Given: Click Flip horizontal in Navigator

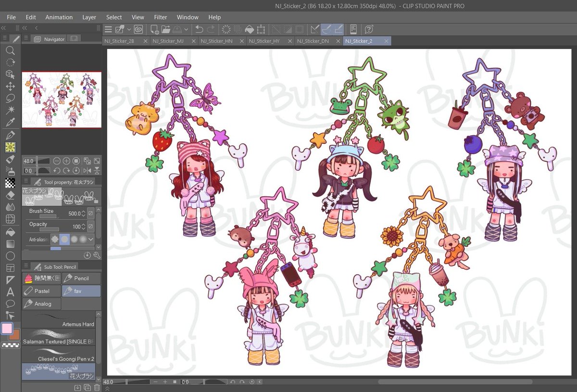Looking at the screenshot, I should tap(87, 170).
